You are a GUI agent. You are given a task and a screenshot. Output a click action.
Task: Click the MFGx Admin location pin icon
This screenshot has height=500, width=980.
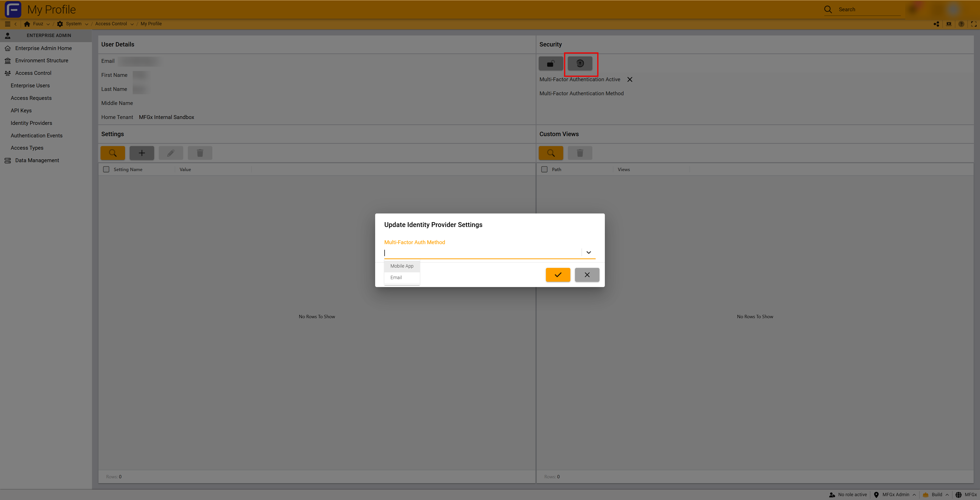[876, 495]
